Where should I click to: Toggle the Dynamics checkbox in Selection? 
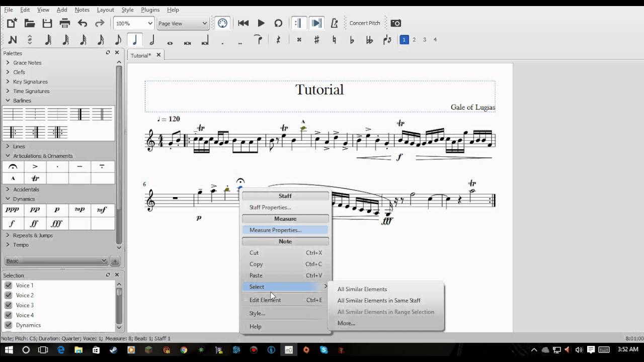pyautogui.click(x=9, y=325)
